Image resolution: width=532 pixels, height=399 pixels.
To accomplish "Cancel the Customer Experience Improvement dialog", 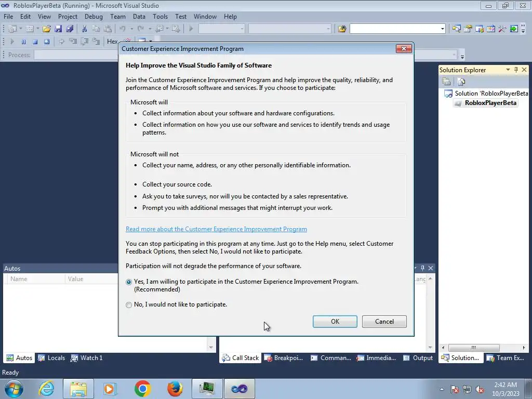I will coord(384,321).
